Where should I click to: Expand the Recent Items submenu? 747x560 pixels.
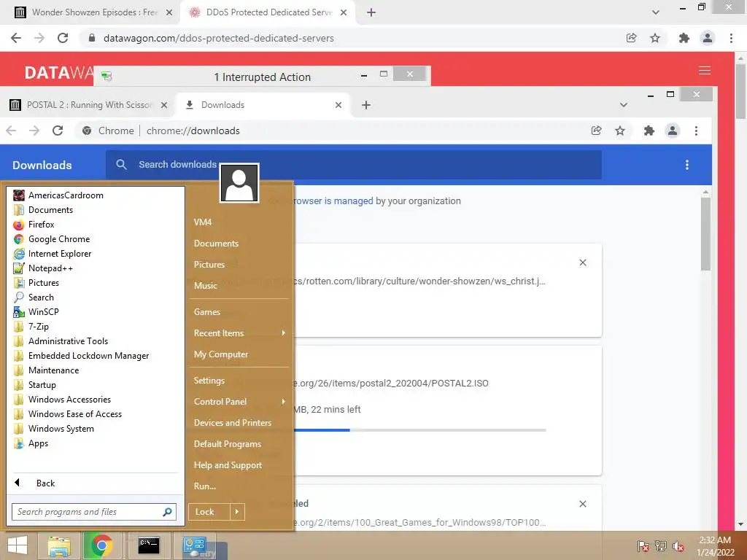pos(239,333)
